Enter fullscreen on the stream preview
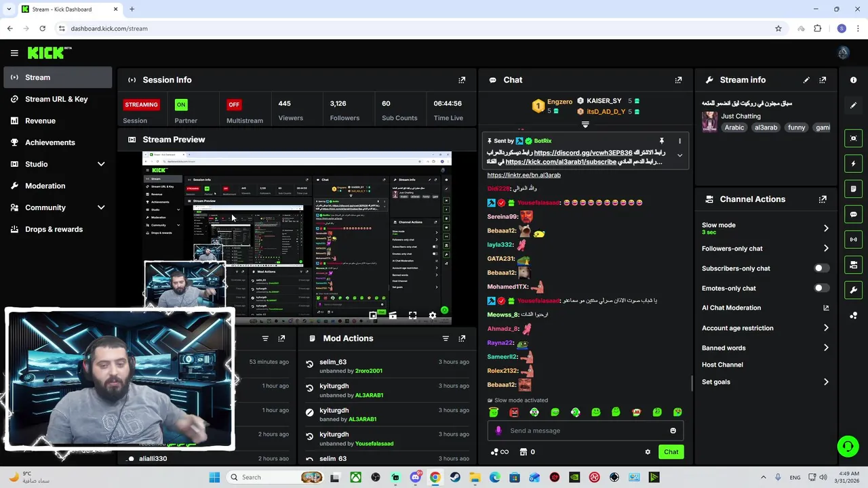Image resolution: width=868 pixels, height=488 pixels. 412,315
